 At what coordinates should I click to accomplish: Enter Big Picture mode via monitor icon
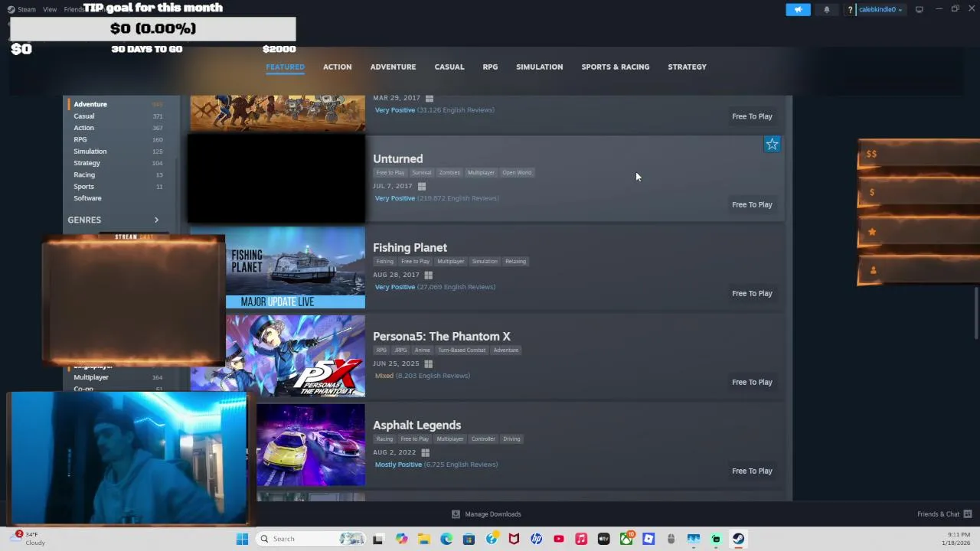[919, 9]
